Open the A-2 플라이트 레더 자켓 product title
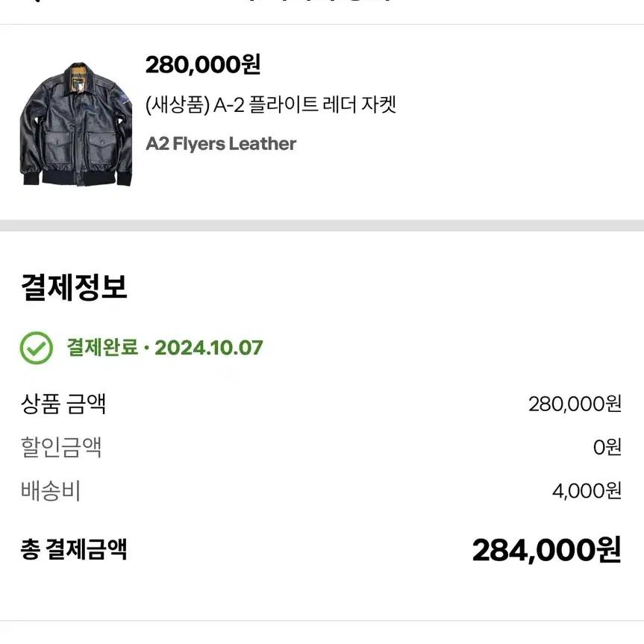 pyautogui.click(x=271, y=104)
